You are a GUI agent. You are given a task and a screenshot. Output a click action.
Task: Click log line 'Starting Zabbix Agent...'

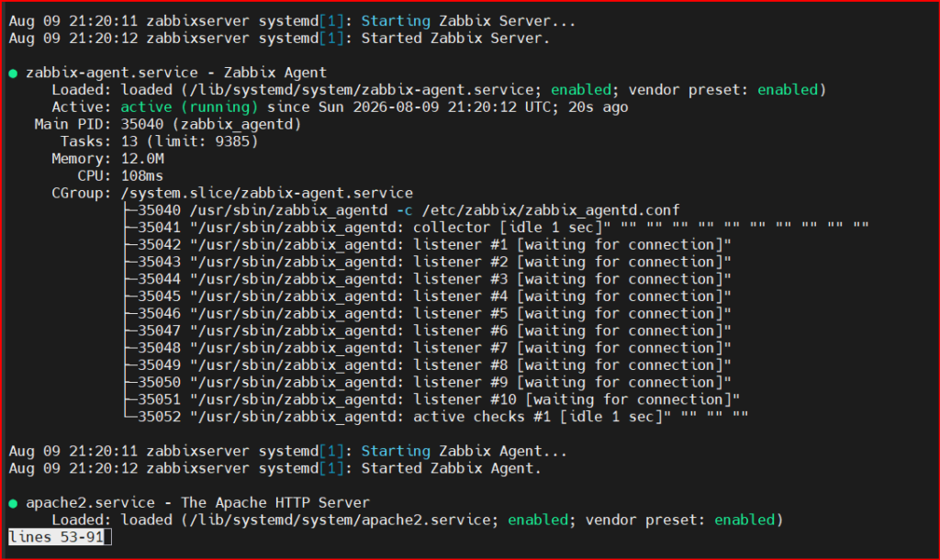point(287,451)
